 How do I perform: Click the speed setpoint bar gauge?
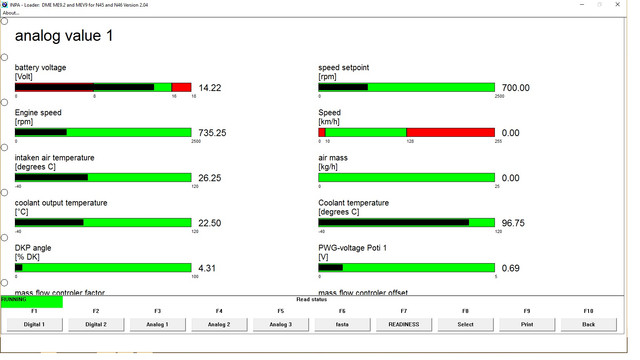pos(407,87)
